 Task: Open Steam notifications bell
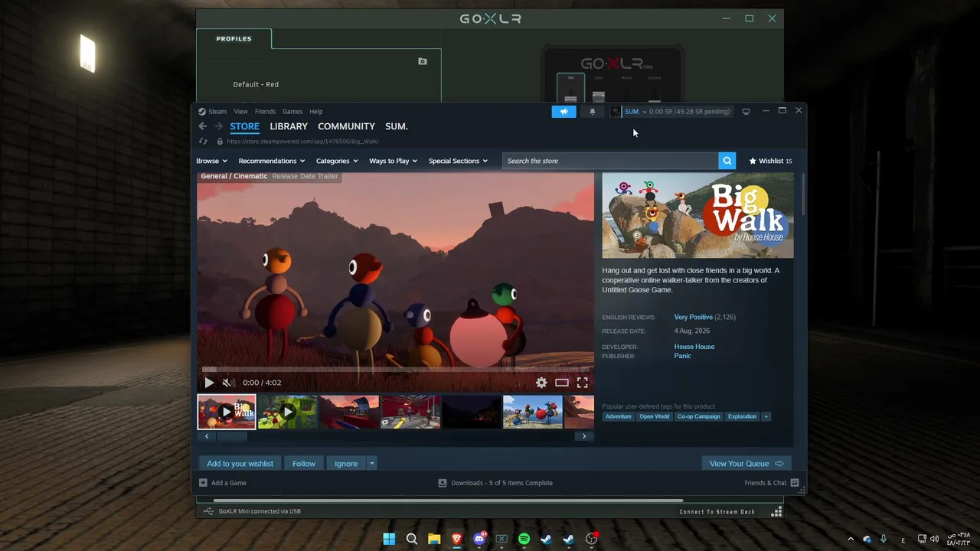[592, 112]
